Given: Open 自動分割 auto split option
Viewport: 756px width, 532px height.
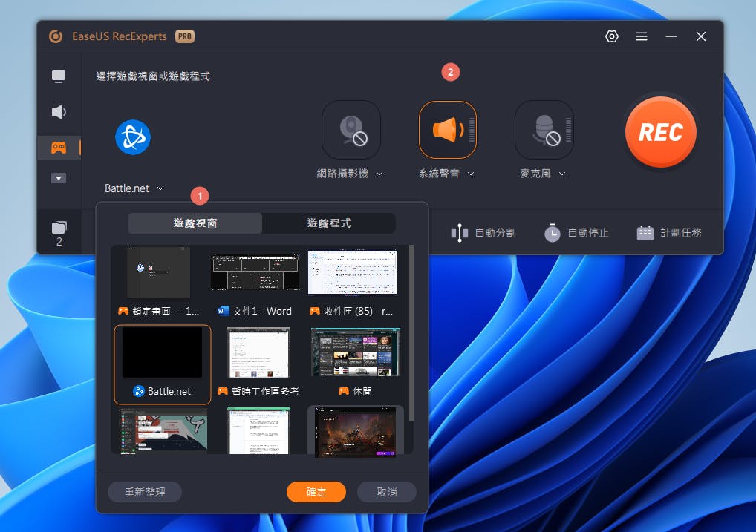Looking at the screenshot, I should coord(483,233).
